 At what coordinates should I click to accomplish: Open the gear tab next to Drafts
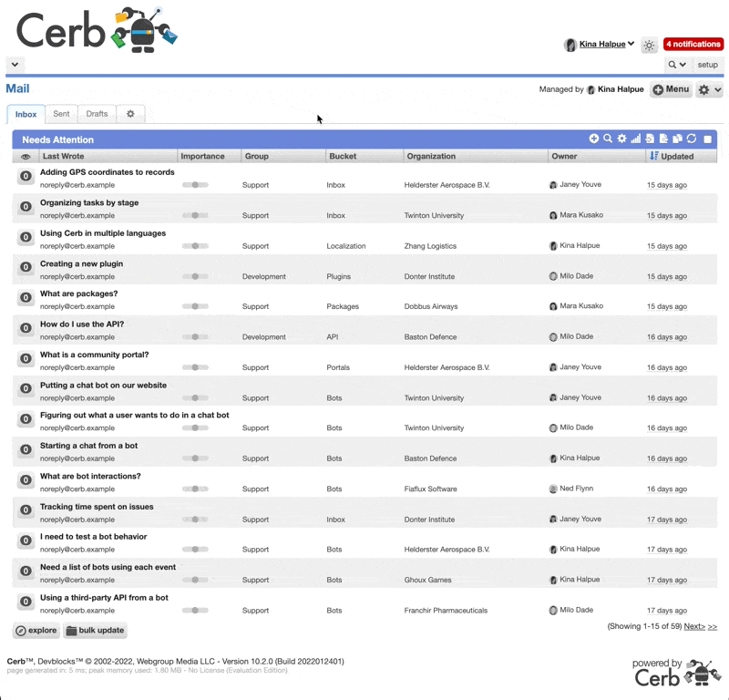coord(130,114)
